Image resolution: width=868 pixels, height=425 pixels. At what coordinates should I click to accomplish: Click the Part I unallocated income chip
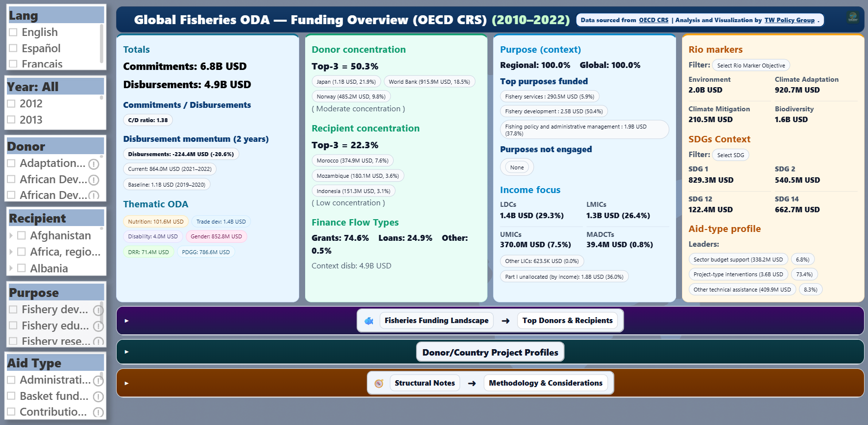coord(564,277)
